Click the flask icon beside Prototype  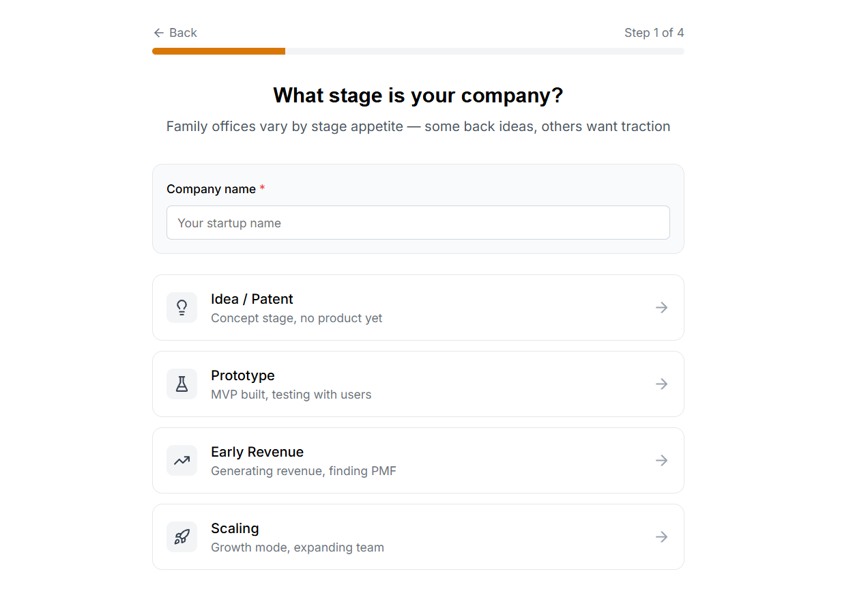[x=182, y=384]
